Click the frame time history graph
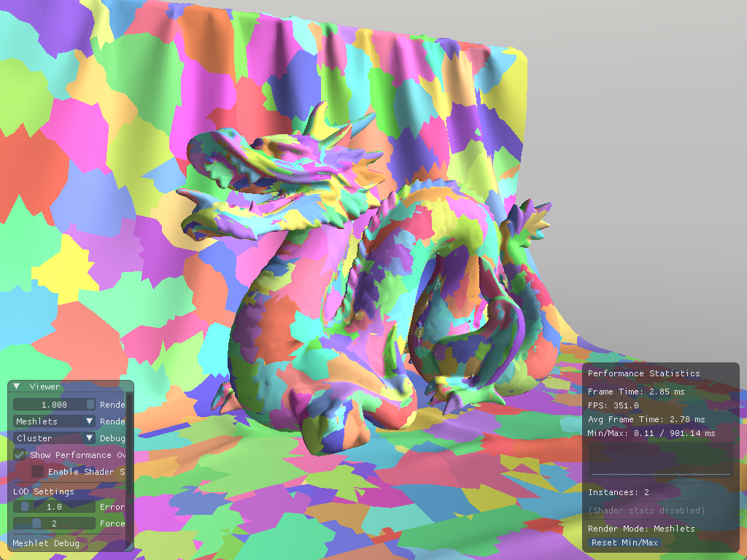This screenshot has width=747, height=560. pyautogui.click(x=661, y=461)
